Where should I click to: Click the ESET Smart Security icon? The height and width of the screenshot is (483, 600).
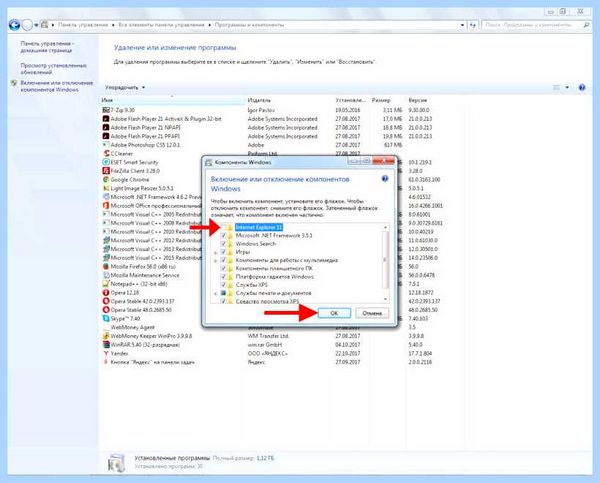click(x=106, y=162)
